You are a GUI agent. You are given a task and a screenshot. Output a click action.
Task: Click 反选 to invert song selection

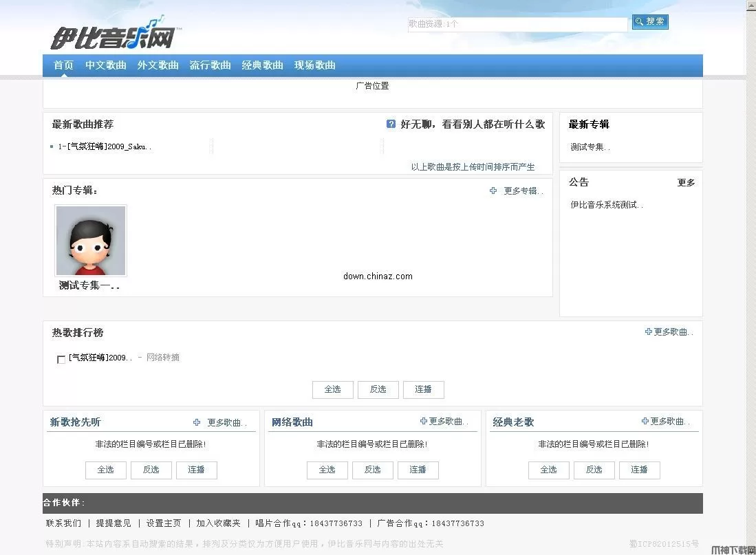pyautogui.click(x=378, y=389)
